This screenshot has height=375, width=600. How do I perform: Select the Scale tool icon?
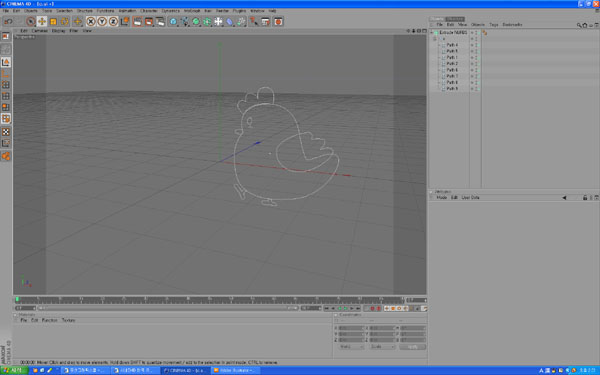[x=53, y=21]
